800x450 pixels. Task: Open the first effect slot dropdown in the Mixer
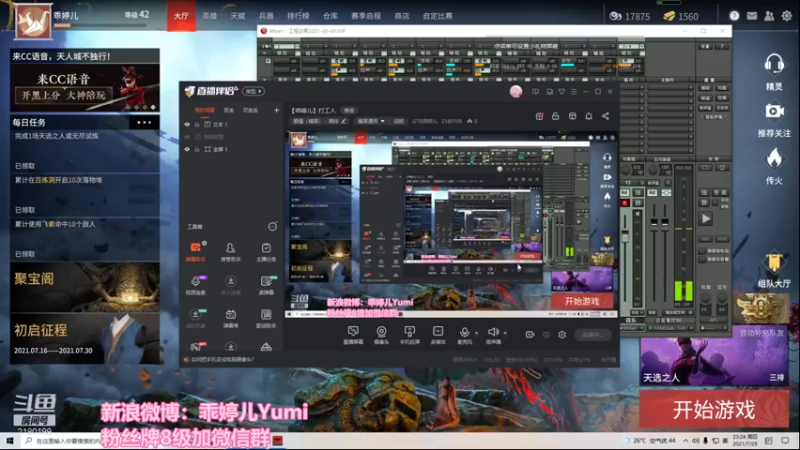tap(669, 87)
